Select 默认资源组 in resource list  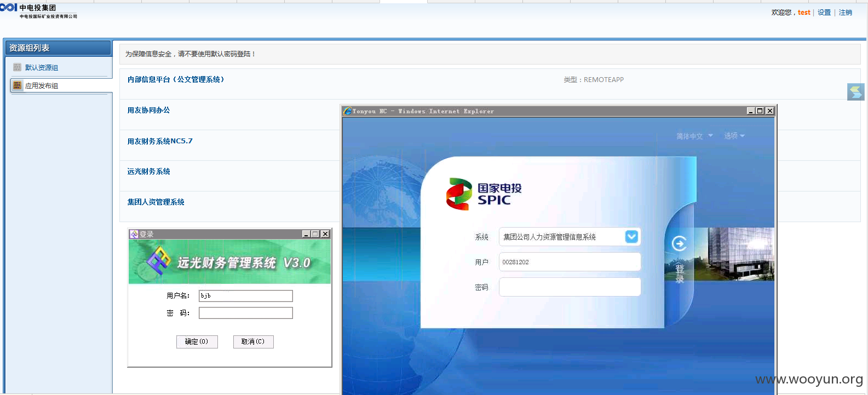click(x=42, y=68)
